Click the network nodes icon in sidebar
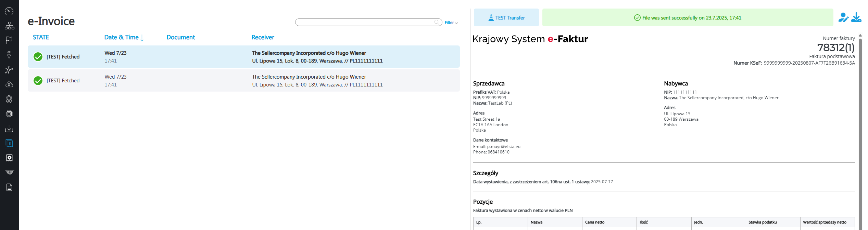Image resolution: width=868 pixels, height=230 pixels. pyautogui.click(x=9, y=70)
